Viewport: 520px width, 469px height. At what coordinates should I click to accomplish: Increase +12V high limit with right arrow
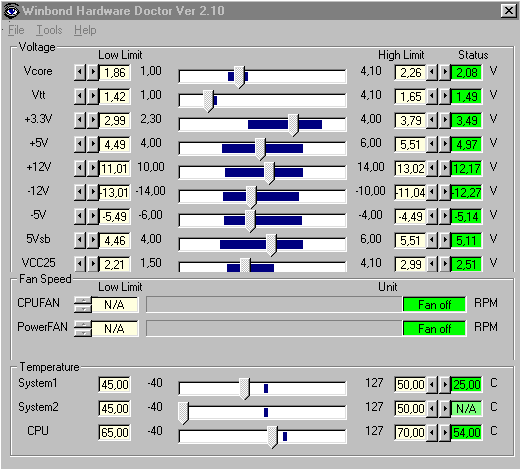point(445,168)
